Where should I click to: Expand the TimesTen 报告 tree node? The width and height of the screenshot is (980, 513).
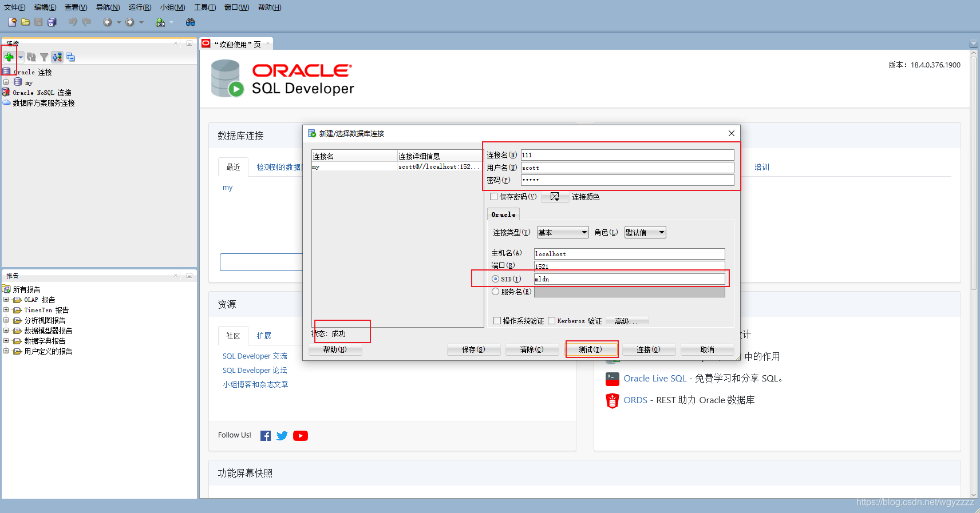coord(6,310)
